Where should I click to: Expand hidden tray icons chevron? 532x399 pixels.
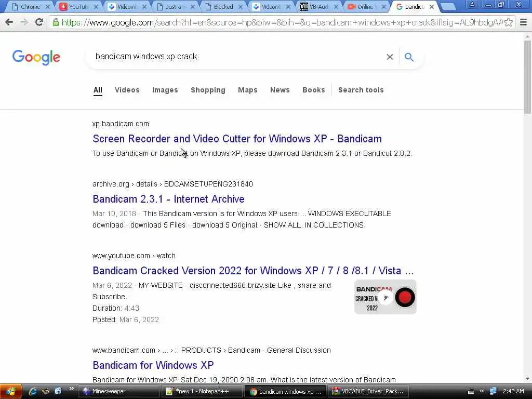coord(482,391)
